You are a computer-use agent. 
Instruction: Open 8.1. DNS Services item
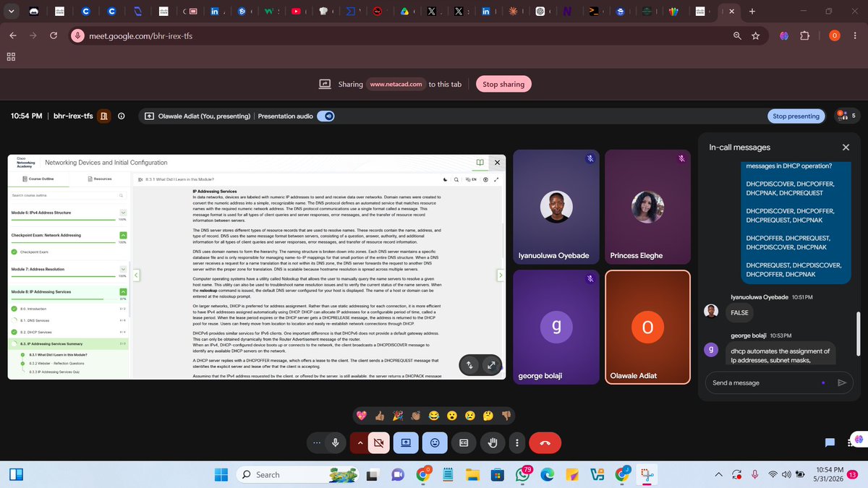coord(69,320)
